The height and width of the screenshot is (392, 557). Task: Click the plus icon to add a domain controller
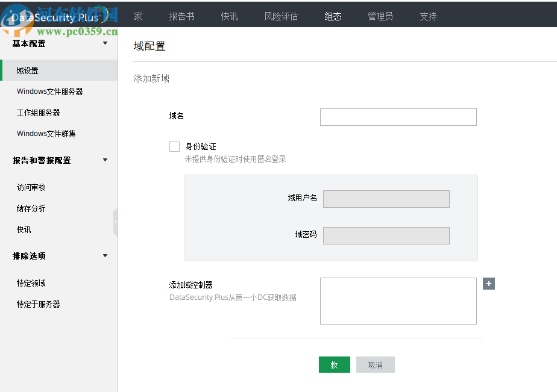(489, 283)
